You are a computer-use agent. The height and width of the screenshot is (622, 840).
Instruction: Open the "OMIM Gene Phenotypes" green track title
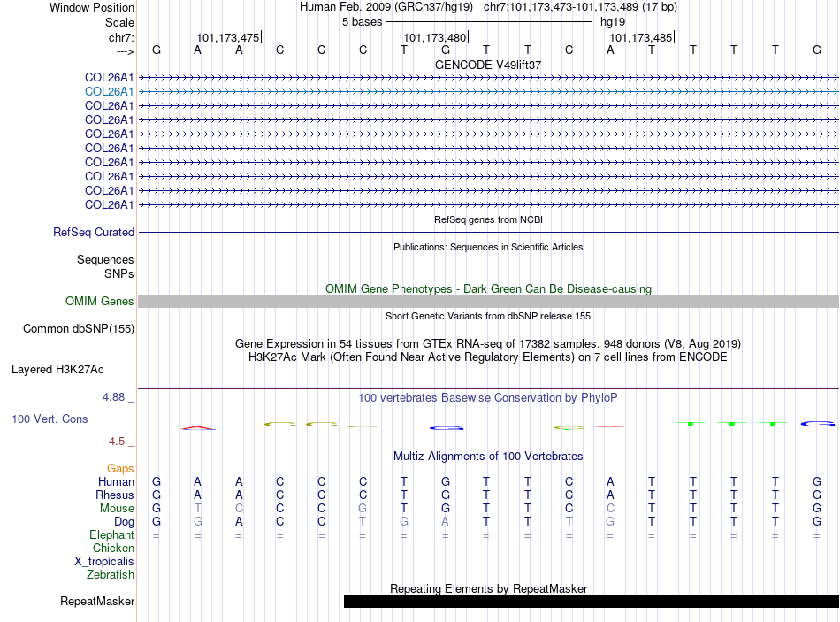[488, 288]
